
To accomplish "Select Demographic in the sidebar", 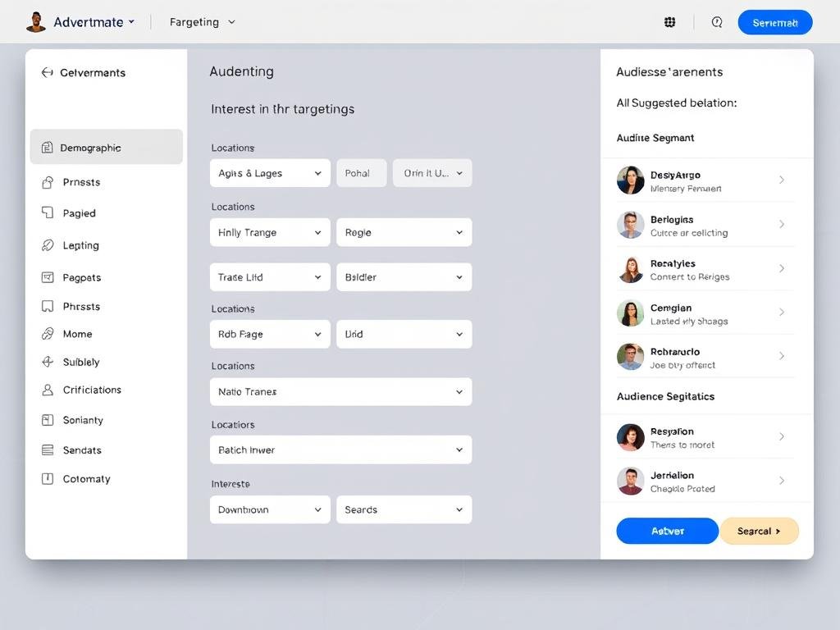I will click(x=106, y=148).
